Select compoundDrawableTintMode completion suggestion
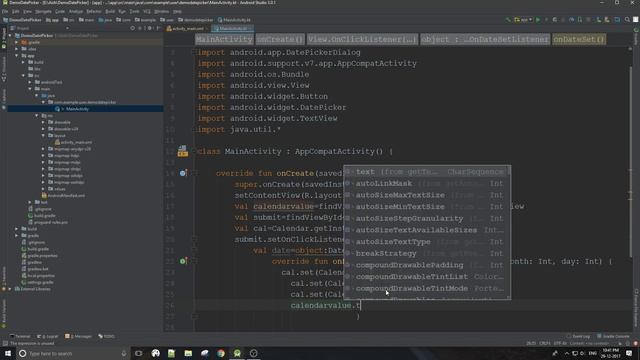Image resolution: width=640 pixels, height=360 pixels. click(x=427, y=289)
